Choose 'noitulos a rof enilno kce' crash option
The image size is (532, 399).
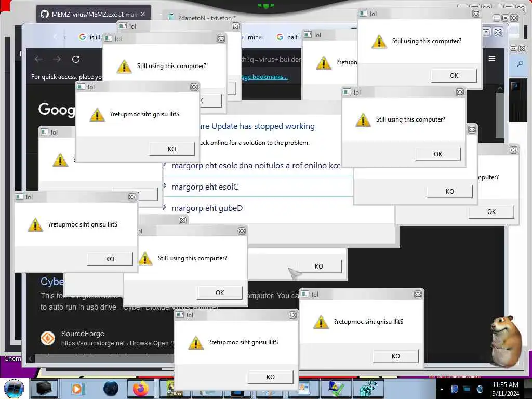pyautogui.click(x=256, y=166)
